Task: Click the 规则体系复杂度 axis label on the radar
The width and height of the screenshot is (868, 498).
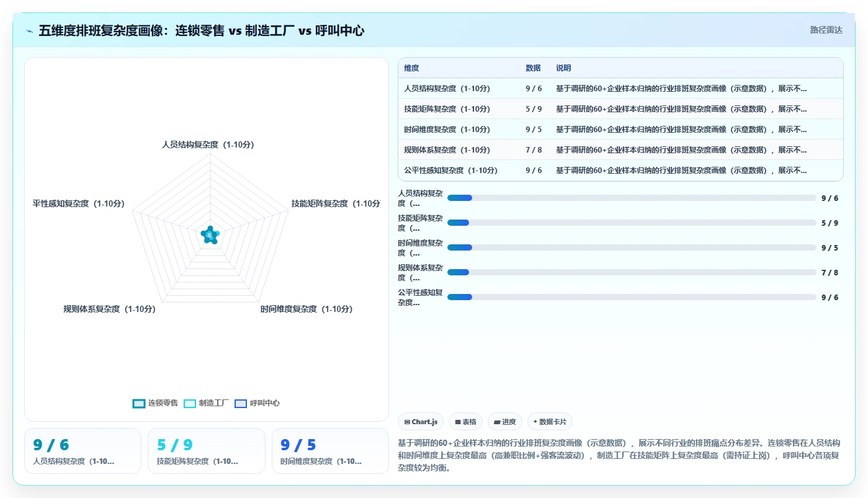Action: pyautogui.click(x=109, y=309)
